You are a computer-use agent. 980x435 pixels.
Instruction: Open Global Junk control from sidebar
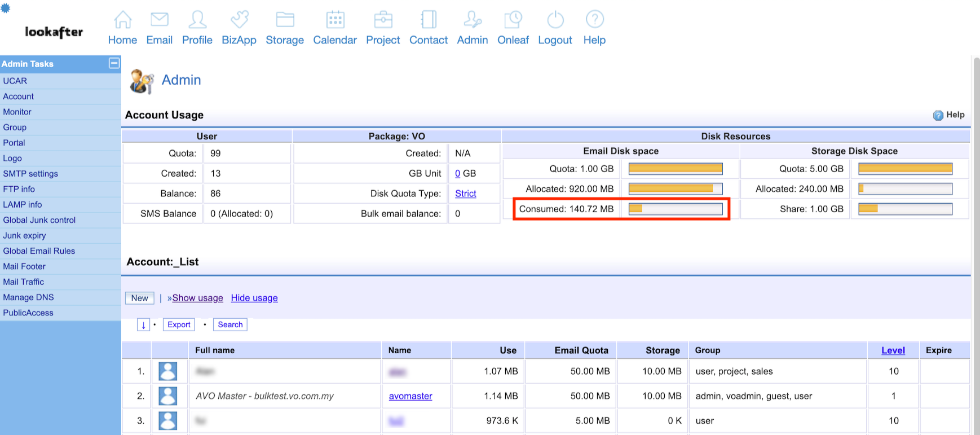point(39,220)
